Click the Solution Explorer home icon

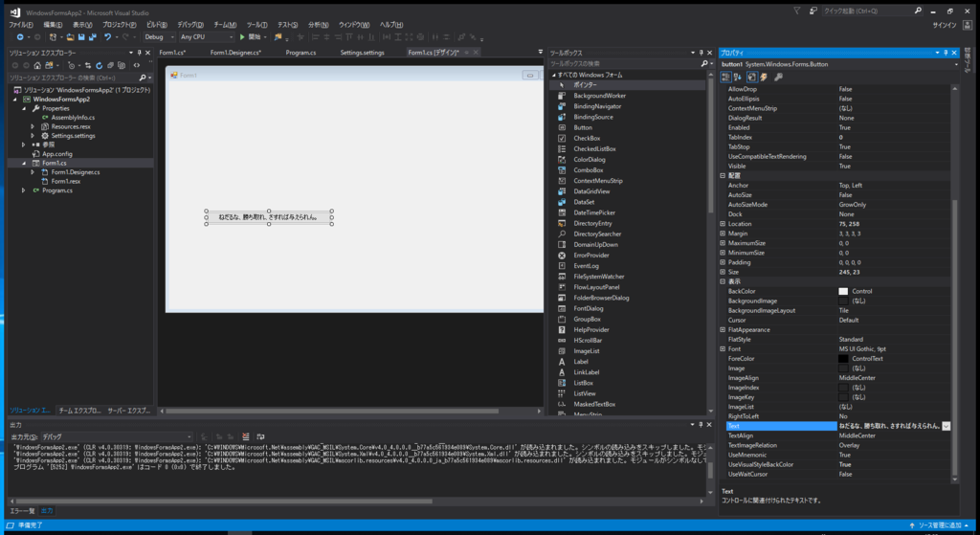coord(37,65)
